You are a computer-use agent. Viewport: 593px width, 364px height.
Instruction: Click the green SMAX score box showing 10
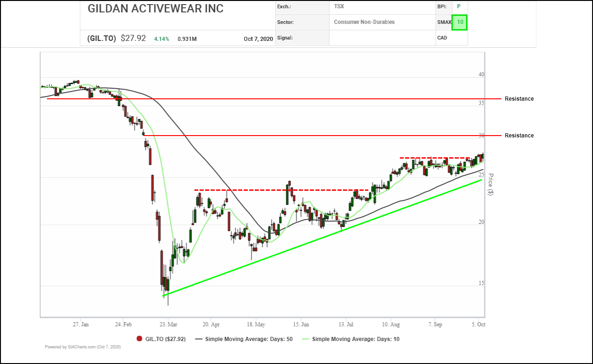pos(459,22)
